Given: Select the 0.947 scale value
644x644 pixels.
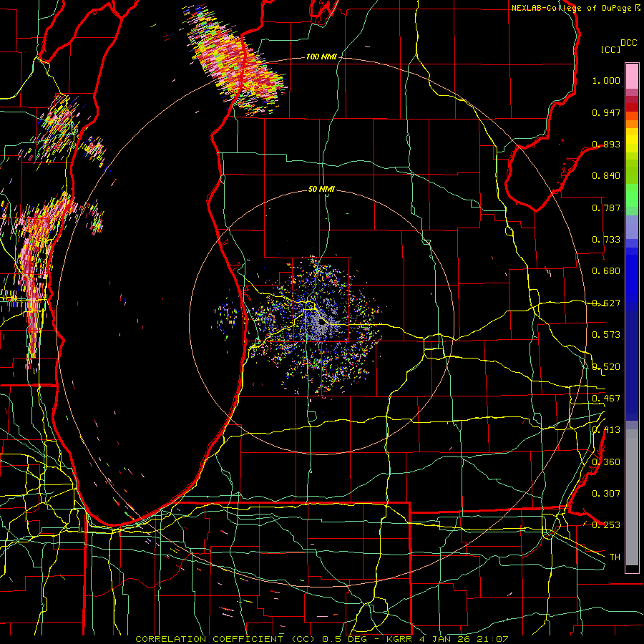Looking at the screenshot, I should tap(606, 112).
